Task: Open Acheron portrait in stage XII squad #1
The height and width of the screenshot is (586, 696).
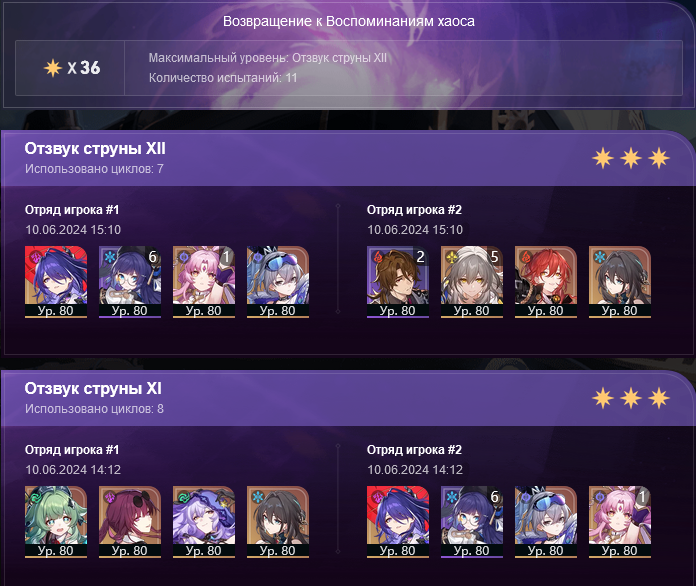Action: point(56,282)
